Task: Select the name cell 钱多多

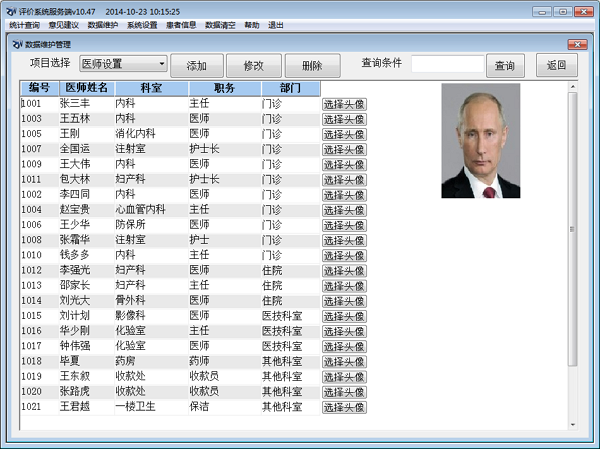Action: pyautogui.click(x=87, y=255)
